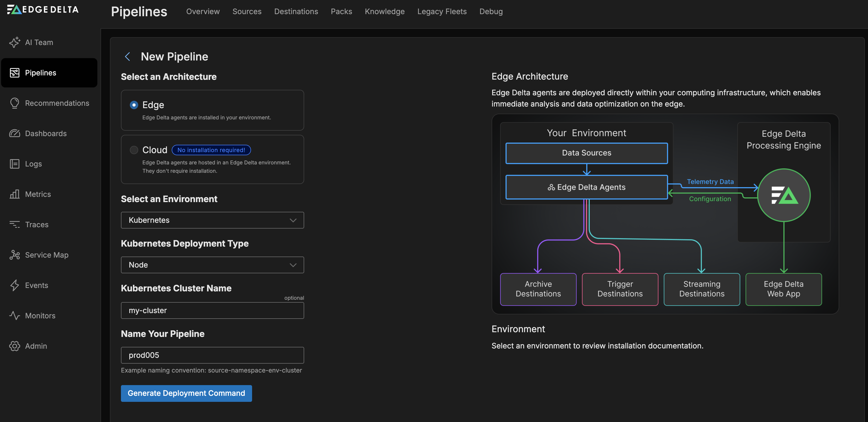Viewport: 868px width, 422px height.
Task: Click the Metrics bar chart icon
Action: tap(14, 194)
